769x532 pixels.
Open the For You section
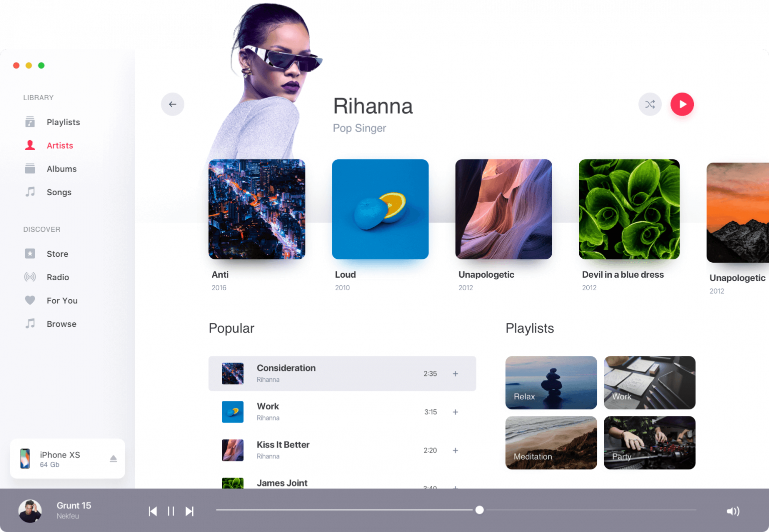click(x=62, y=300)
